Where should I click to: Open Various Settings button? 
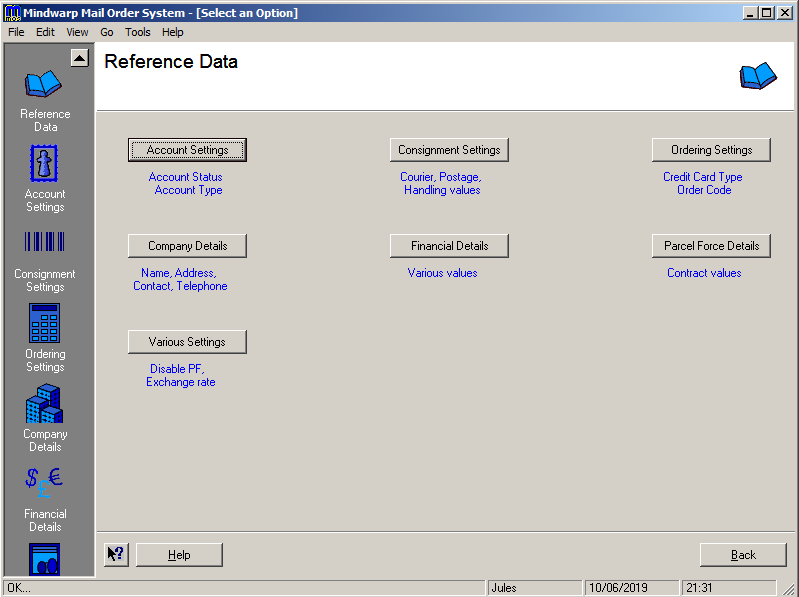click(x=188, y=341)
